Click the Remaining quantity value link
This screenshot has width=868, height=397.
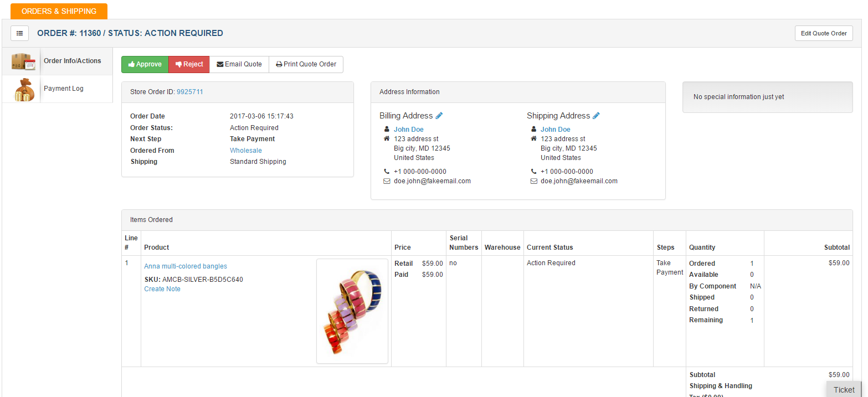click(x=752, y=320)
